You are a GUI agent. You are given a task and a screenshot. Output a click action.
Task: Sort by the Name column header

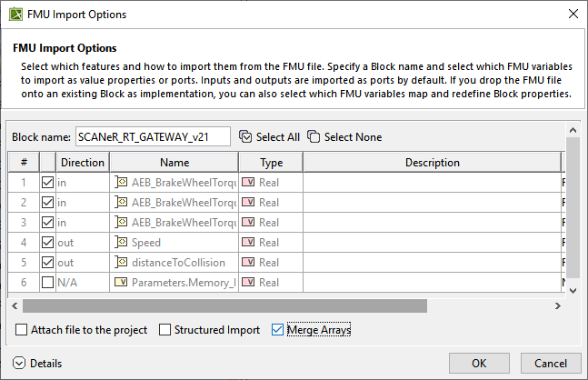point(174,163)
